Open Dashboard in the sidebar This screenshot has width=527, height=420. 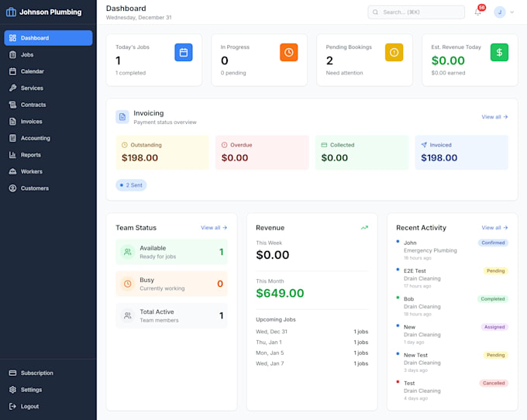point(48,38)
